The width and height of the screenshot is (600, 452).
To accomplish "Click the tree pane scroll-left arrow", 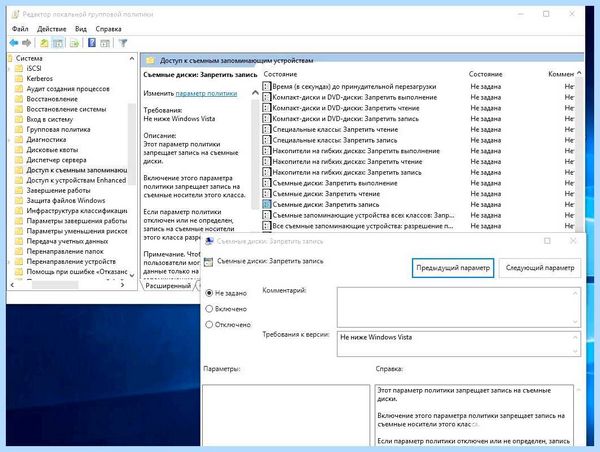I will click(12, 285).
